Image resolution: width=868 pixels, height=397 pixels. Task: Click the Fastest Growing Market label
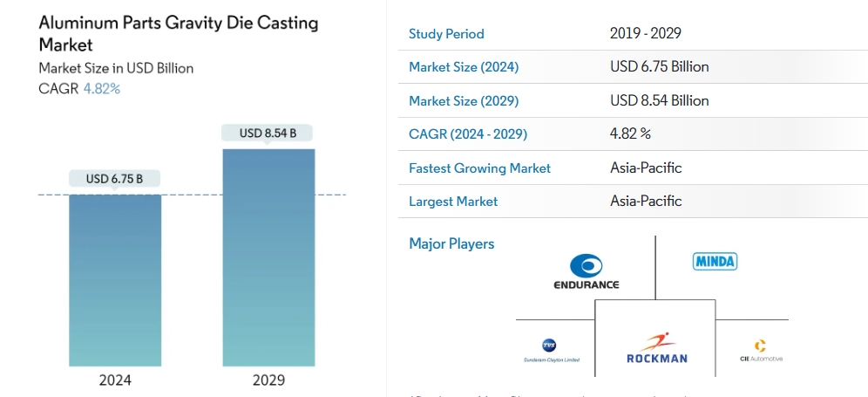tap(480, 168)
